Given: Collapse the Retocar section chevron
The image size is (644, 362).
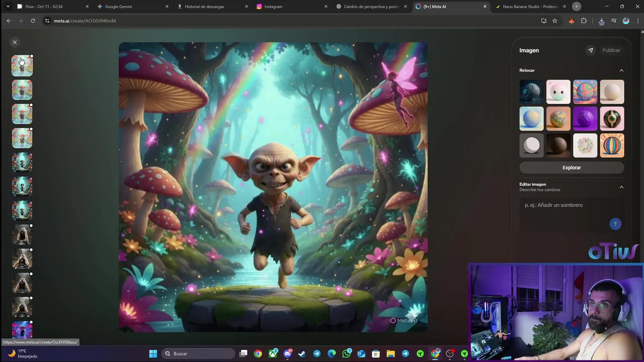Looking at the screenshot, I should [621, 70].
